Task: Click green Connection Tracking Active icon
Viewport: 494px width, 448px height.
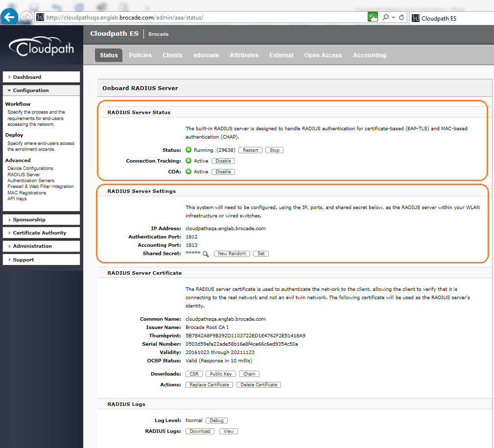Action: click(x=188, y=161)
